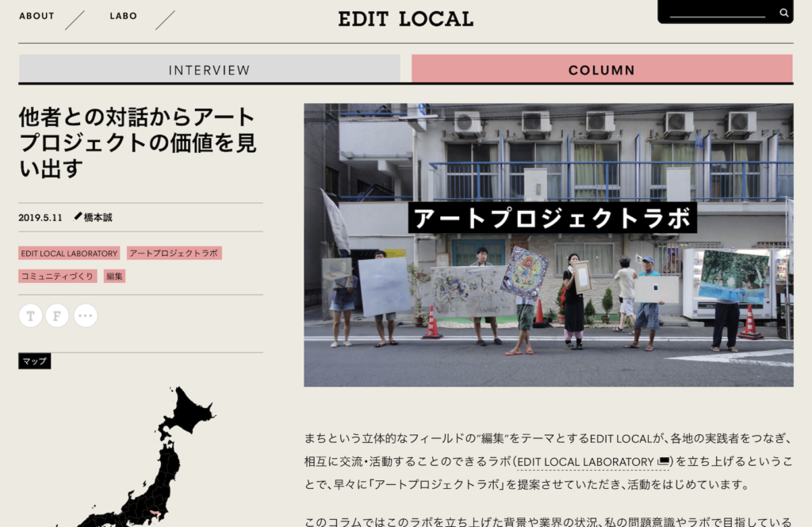The height and width of the screenshot is (527, 812).
Task: Click the pencil icon beside author name
Action: [x=78, y=216]
